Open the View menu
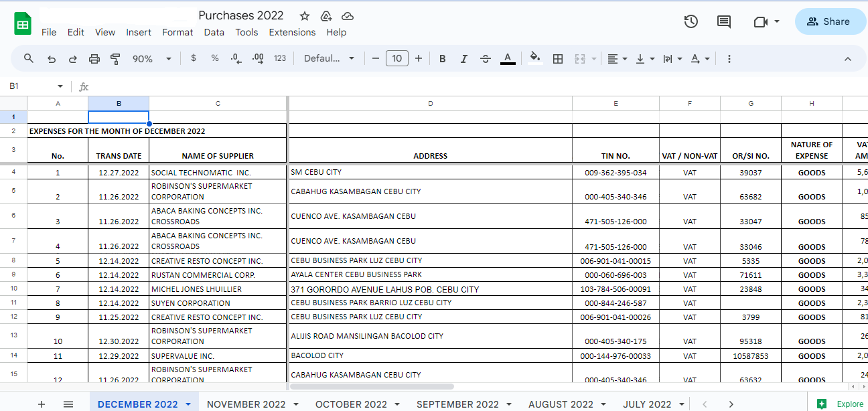This screenshot has height=411, width=868. 105,32
